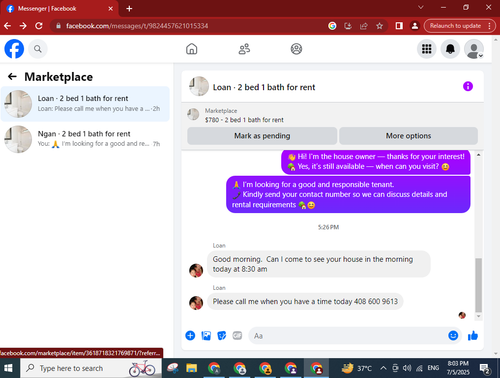Go to Facebook Home feed icon

[x=191, y=49]
